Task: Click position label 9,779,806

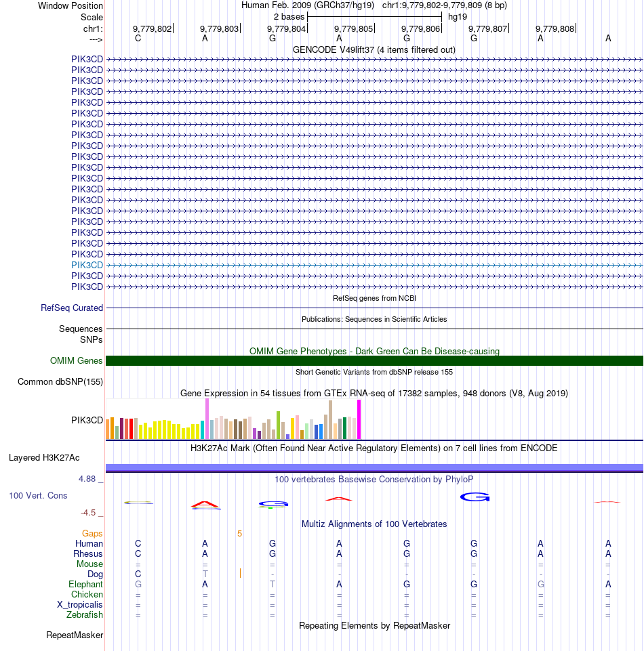Action: (x=420, y=28)
